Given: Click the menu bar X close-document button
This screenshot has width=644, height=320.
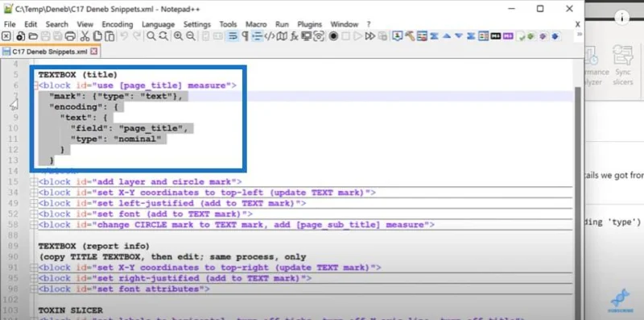Looking at the screenshot, I should point(577,24).
